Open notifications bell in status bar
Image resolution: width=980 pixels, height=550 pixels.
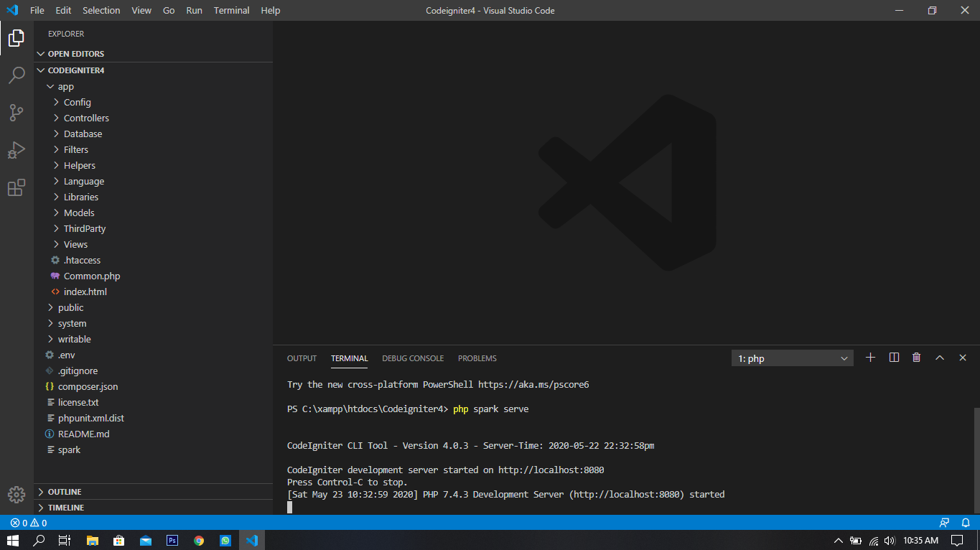click(966, 523)
